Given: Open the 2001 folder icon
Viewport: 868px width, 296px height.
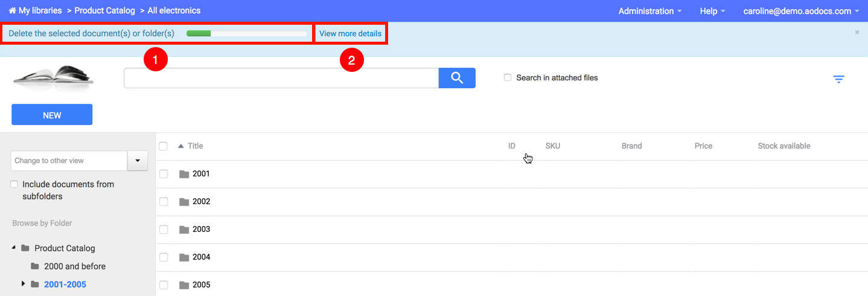Looking at the screenshot, I should [184, 174].
